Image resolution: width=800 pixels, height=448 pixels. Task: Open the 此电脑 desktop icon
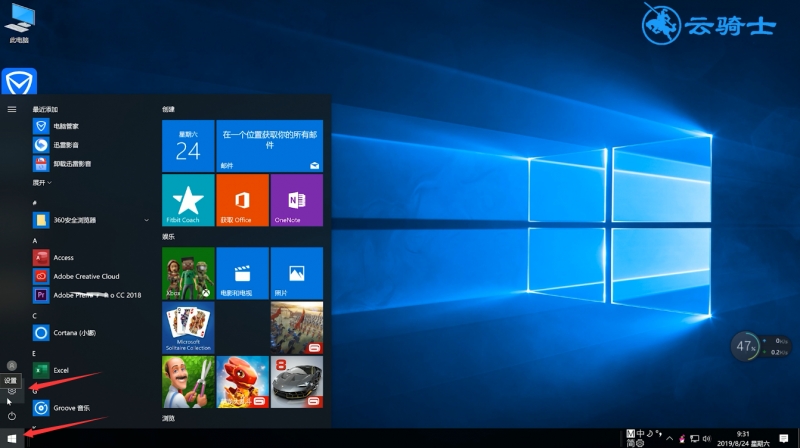(19, 23)
